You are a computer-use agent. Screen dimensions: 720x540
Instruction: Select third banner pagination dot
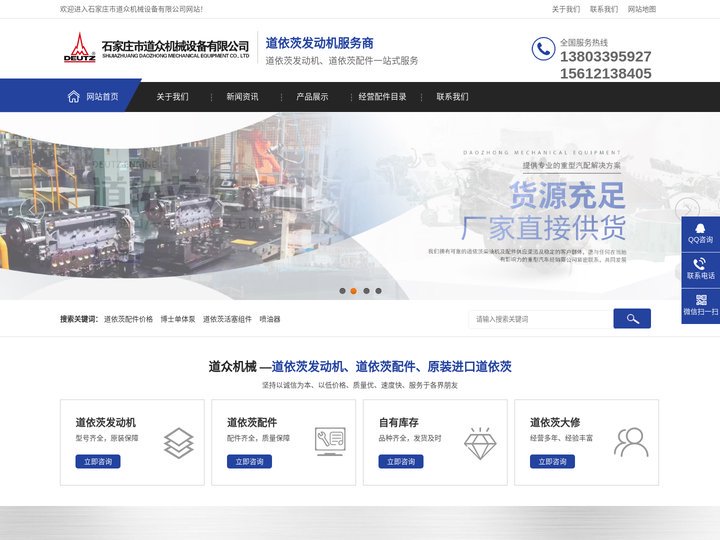click(x=366, y=291)
